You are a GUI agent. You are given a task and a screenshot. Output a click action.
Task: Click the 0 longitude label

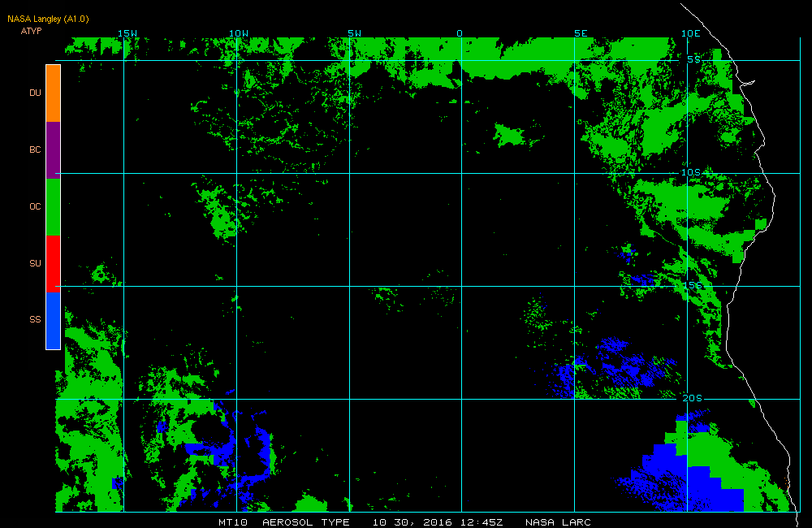(460, 33)
